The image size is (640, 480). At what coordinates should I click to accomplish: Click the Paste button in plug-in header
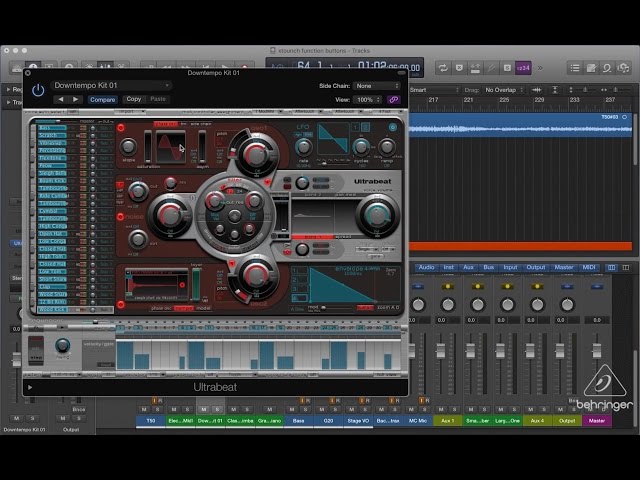pos(158,99)
